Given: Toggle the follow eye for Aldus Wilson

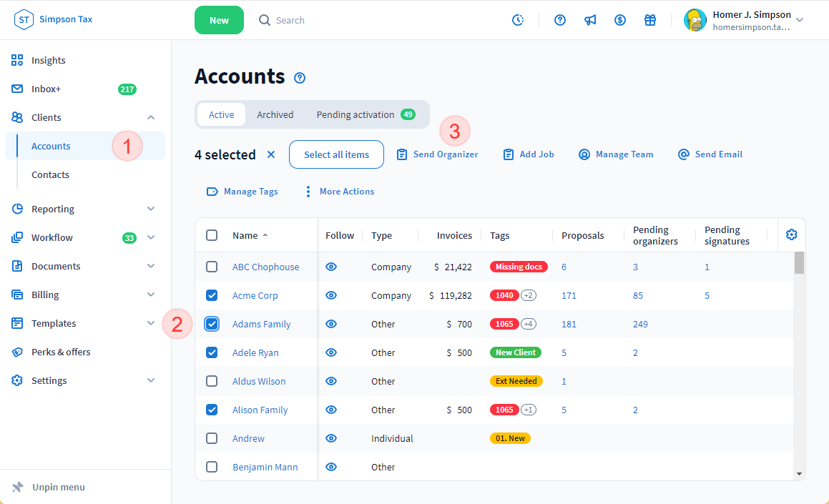Looking at the screenshot, I should [331, 381].
